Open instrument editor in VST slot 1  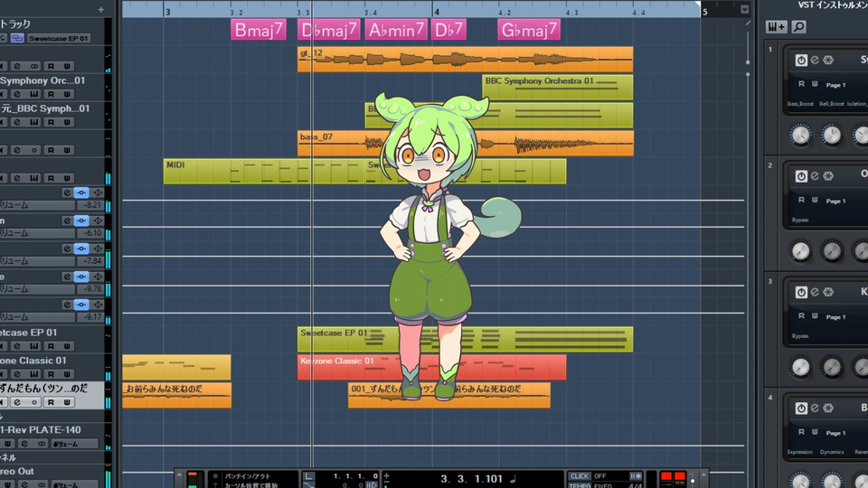coord(815,60)
